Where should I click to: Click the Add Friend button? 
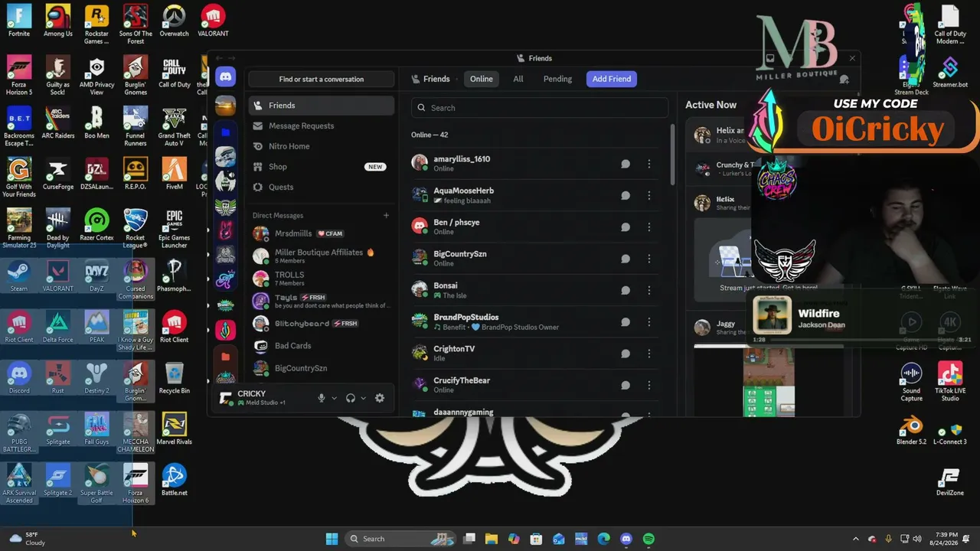(x=612, y=79)
